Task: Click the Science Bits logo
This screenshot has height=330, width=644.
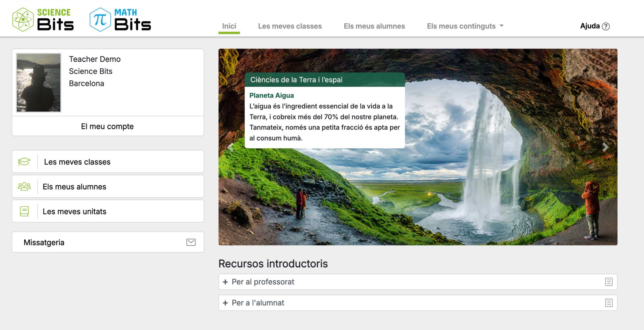Action: (x=43, y=20)
